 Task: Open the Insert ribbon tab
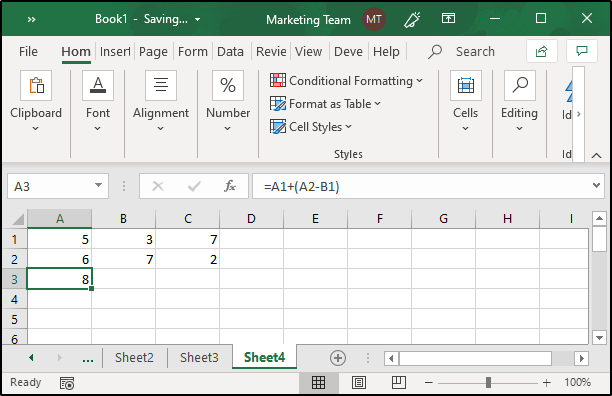pos(115,51)
